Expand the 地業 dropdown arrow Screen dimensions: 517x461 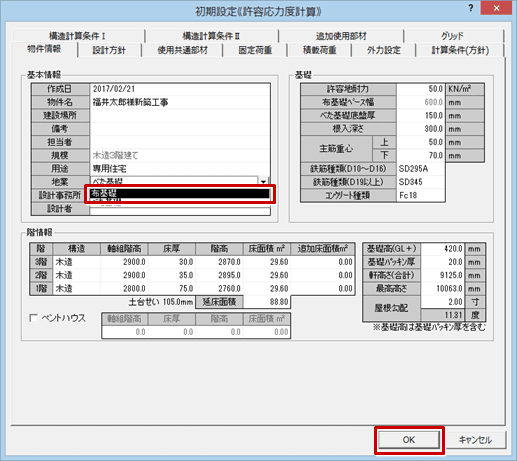tap(263, 181)
